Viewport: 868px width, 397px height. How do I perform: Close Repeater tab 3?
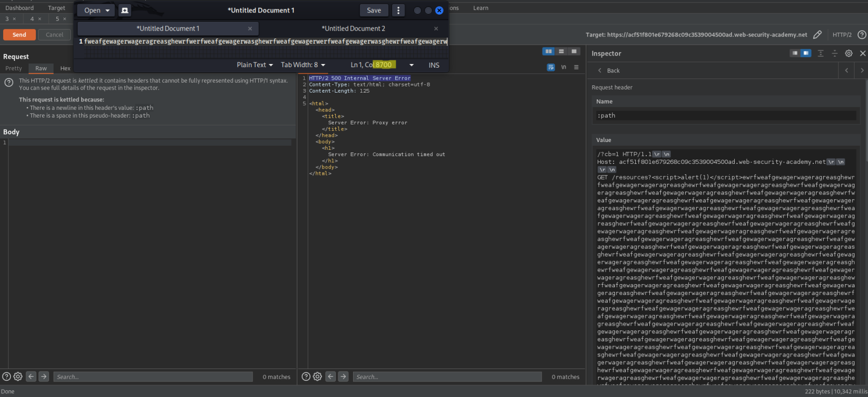[14, 19]
